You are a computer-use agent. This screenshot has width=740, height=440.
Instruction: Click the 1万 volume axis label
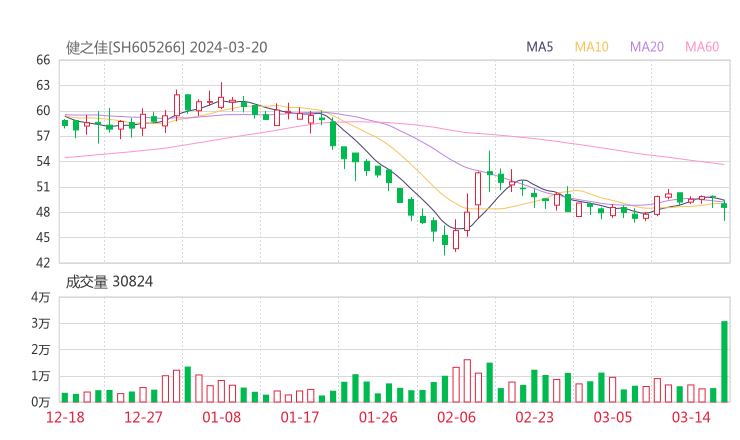(41, 376)
